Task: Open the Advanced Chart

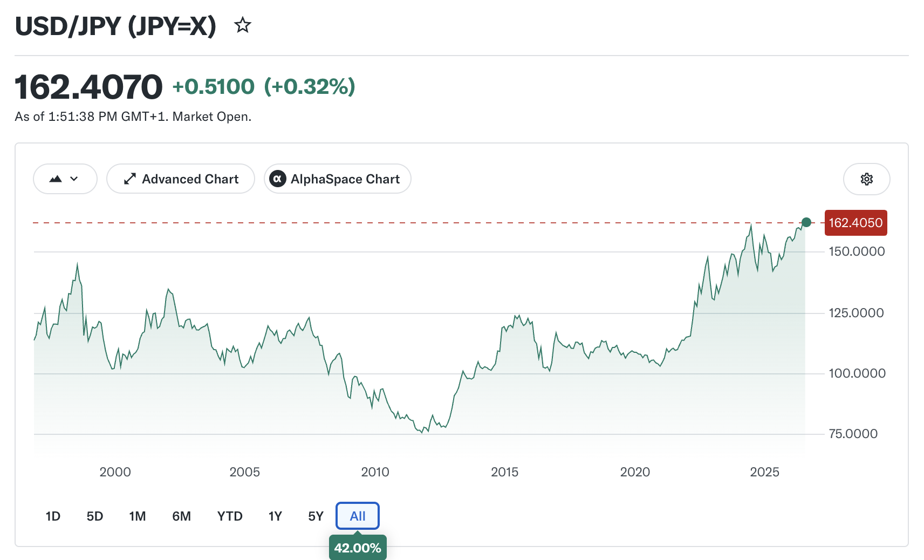Action: (181, 179)
